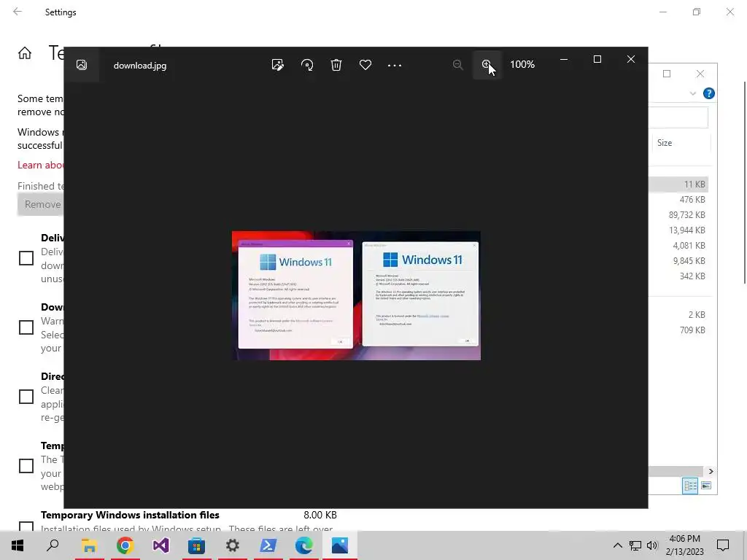Launch Microsoft Edge from taskbar
The height and width of the screenshot is (560, 747).
coord(304,545)
